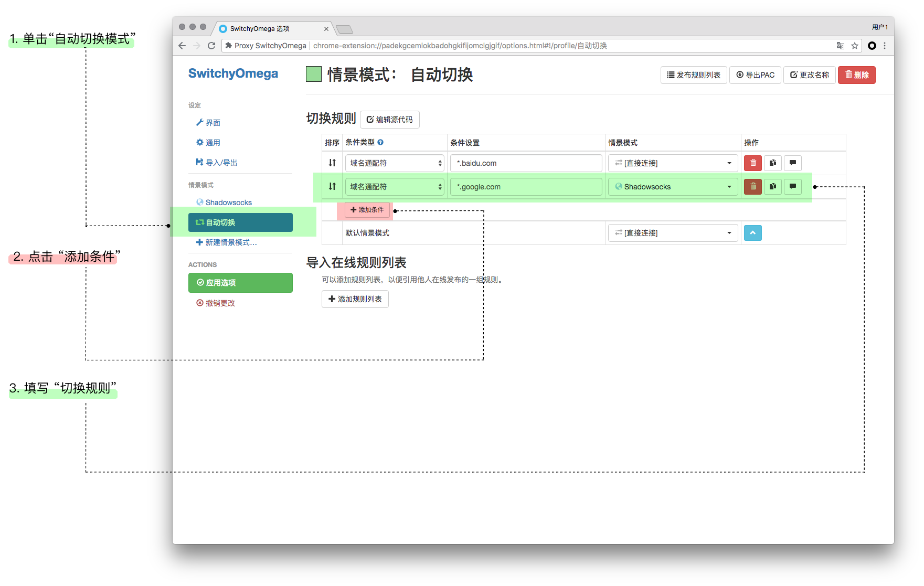The width and height of the screenshot is (924, 586).
Task: Click 编辑源代码 next to 切换规则
Action: (x=390, y=120)
